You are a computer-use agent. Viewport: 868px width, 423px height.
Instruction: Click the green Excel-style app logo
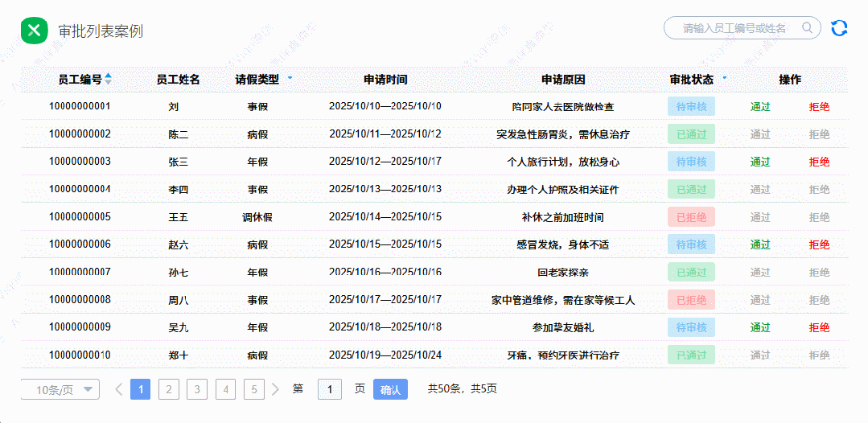click(35, 31)
